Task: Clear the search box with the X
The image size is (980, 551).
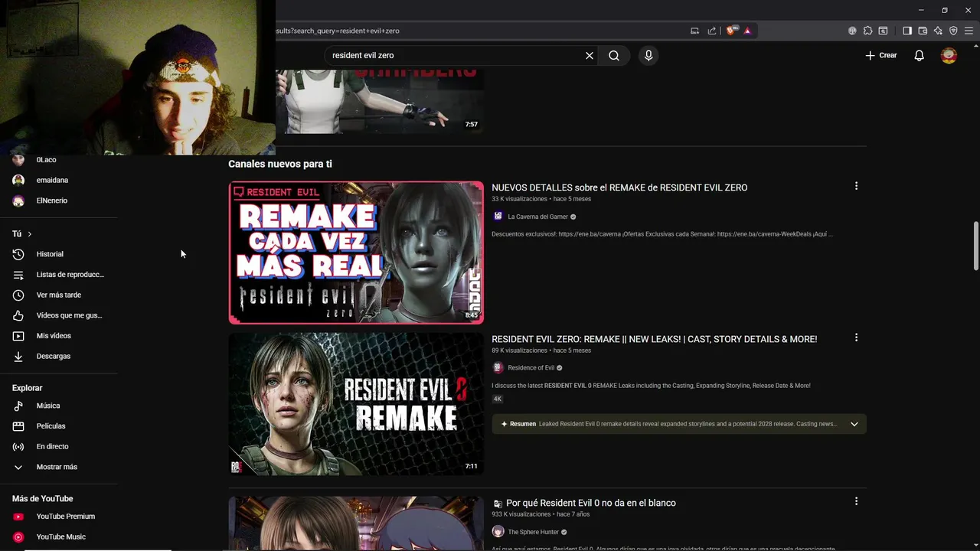Action: coord(590,55)
